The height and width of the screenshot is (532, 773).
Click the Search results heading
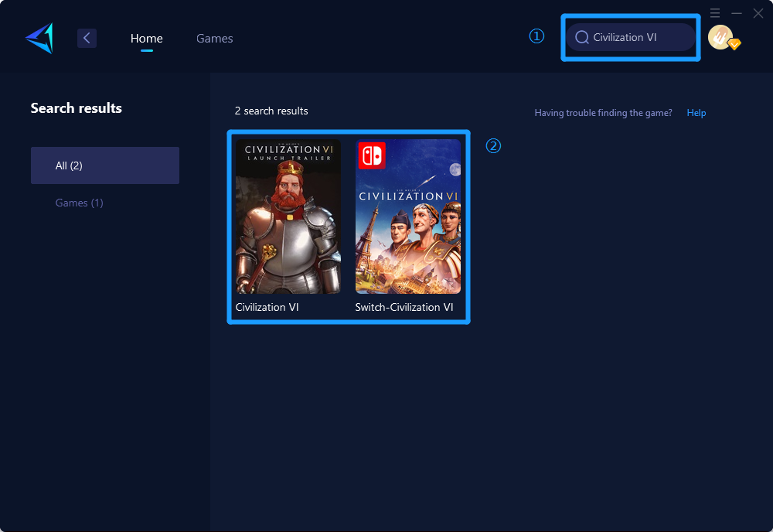coord(76,108)
